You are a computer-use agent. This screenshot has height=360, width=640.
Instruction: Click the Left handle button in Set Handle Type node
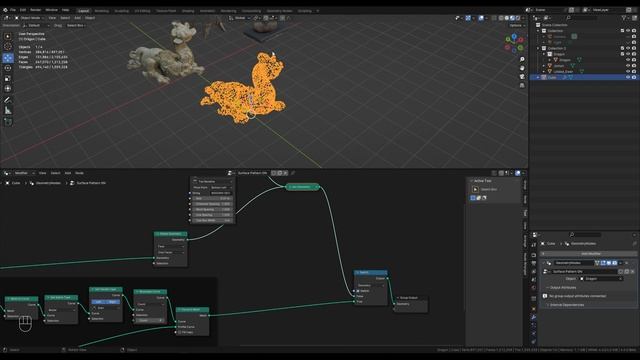[99, 302]
